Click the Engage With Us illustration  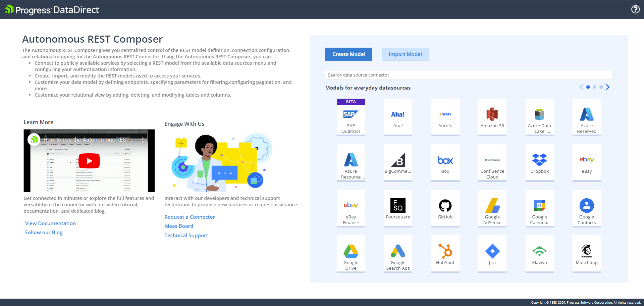pos(222,162)
